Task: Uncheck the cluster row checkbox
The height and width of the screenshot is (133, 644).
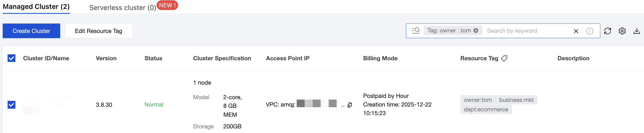Action: (x=11, y=105)
